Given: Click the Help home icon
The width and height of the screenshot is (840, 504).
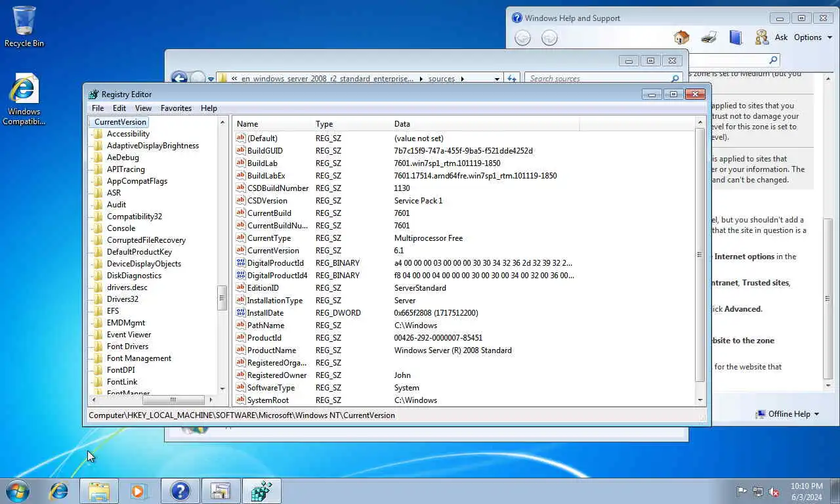Looking at the screenshot, I should point(682,37).
